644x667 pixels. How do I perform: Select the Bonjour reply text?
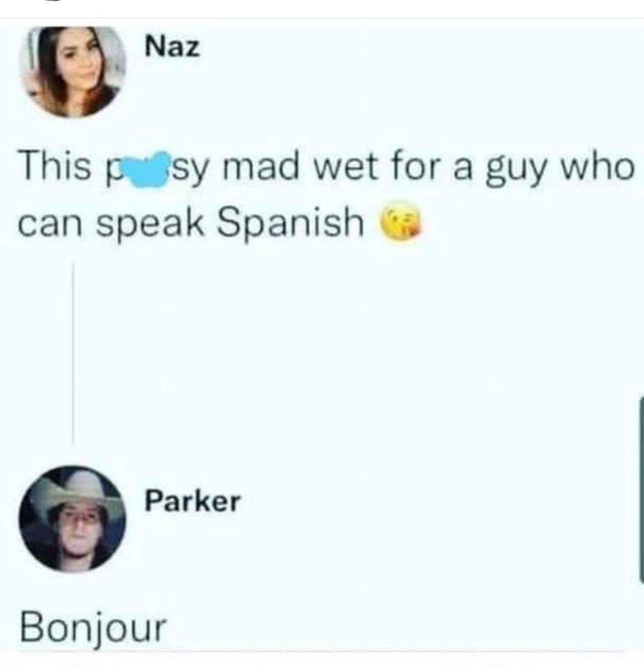[92, 628]
